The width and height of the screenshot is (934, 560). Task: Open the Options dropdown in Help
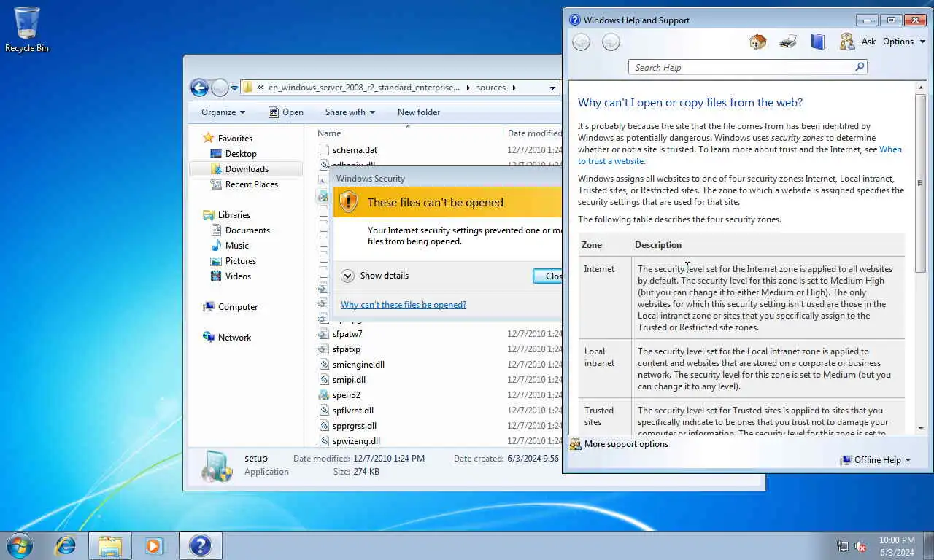[904, 42]
